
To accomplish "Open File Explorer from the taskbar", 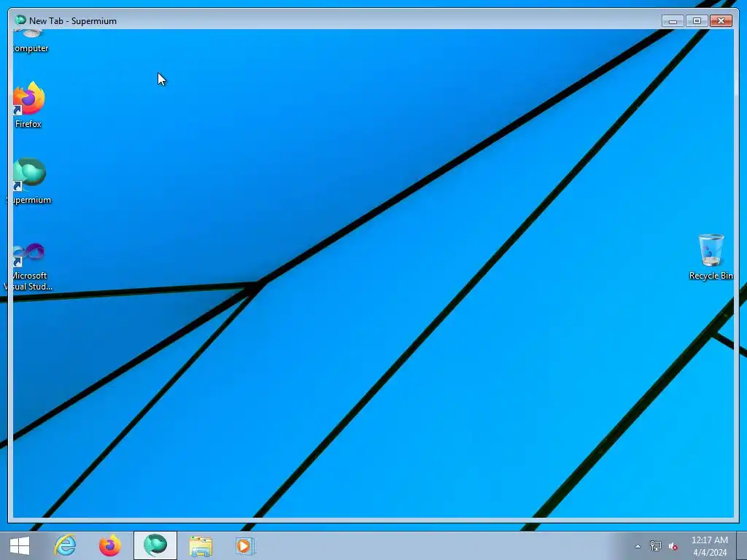I will click(x=201, y=545).
